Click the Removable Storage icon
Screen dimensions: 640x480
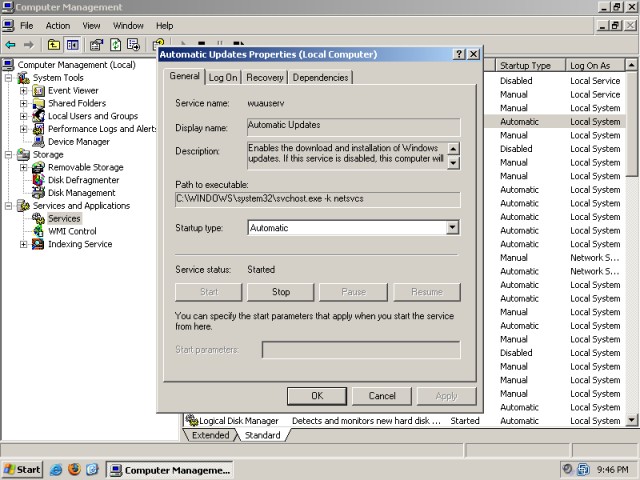tap(38, 167)
